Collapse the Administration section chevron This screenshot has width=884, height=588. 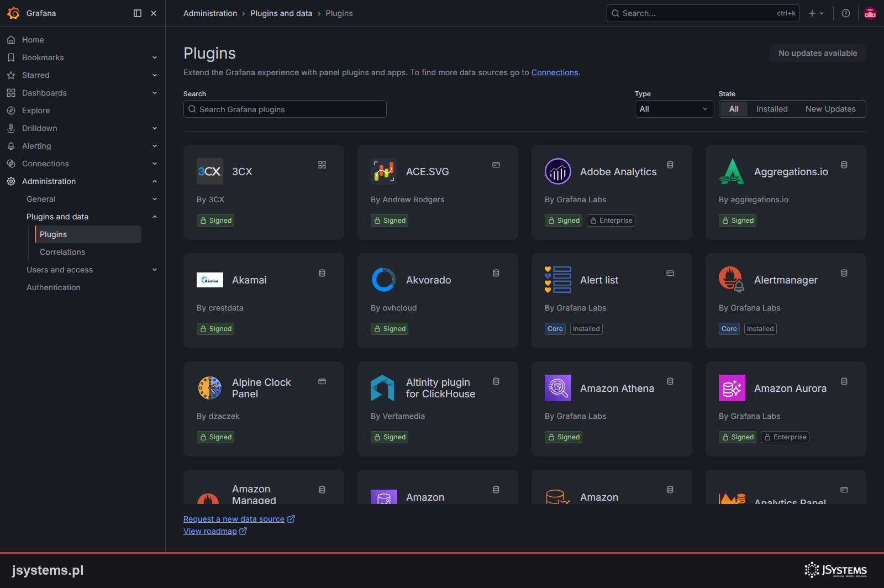(155, 181)
